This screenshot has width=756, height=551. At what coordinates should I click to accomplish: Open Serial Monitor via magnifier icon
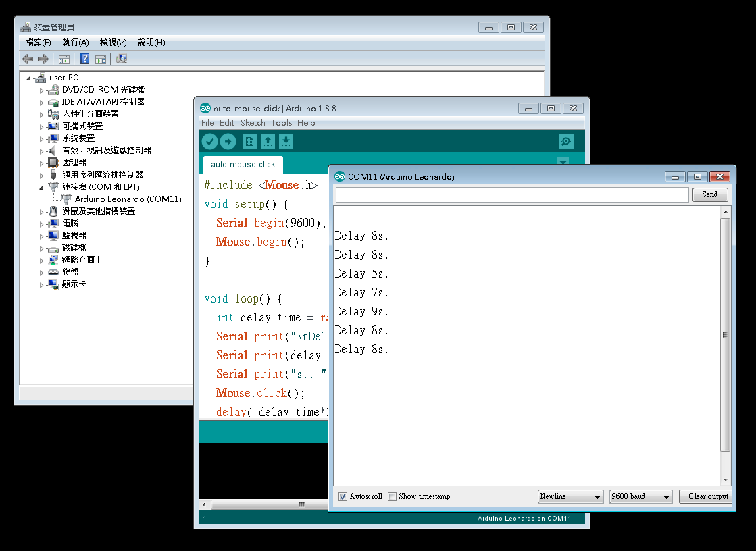[x=567, y=141]
